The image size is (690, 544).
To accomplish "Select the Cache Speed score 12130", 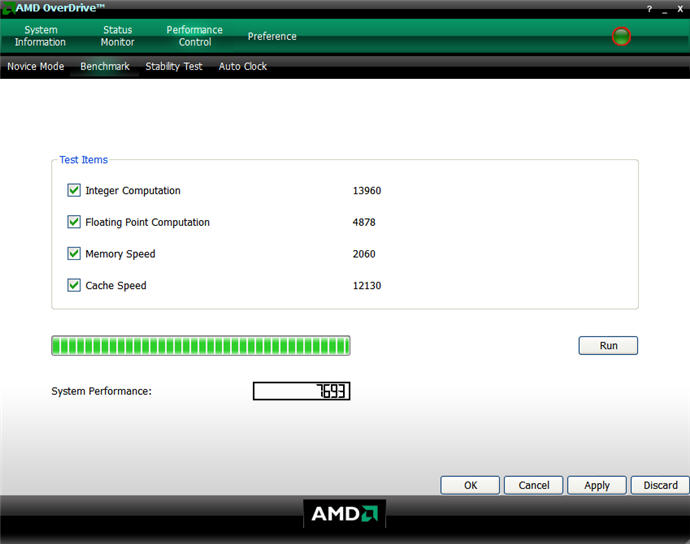I will [x=367, y=286].
